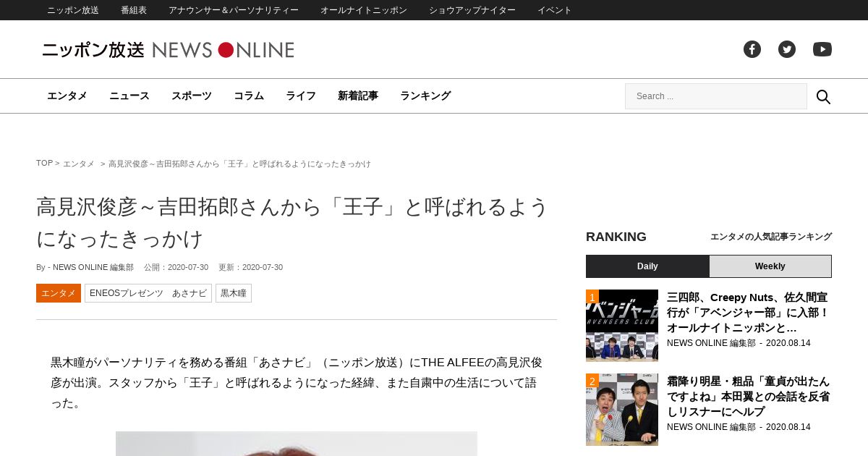The width and height of the screenshot is (868, 456).
Task: Open 番組表 in top bar
Action: pyautogui.click(x=134, y=10)
